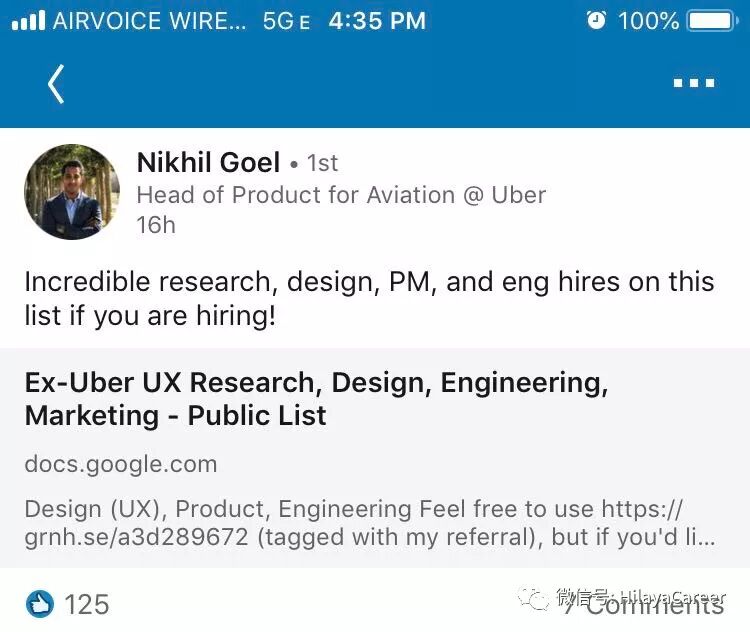The width and height of the screenshot is (750, 632).
Task: Tap the AIRVOICE WIRE carrier label
Action: point(148,21)
